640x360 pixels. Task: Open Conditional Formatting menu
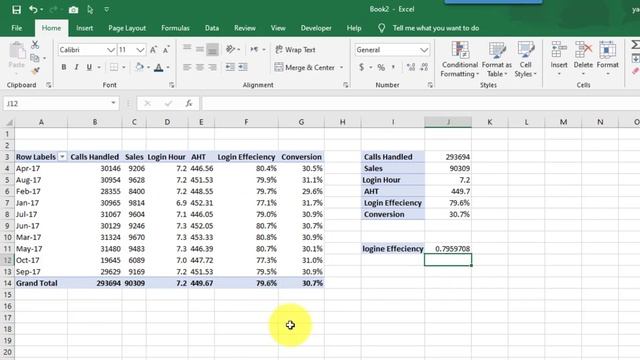460,59
